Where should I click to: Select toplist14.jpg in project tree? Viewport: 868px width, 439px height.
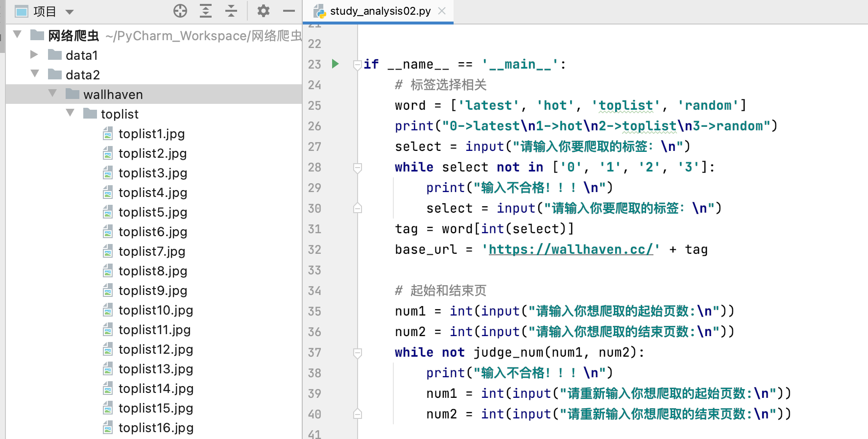point(156,389)
